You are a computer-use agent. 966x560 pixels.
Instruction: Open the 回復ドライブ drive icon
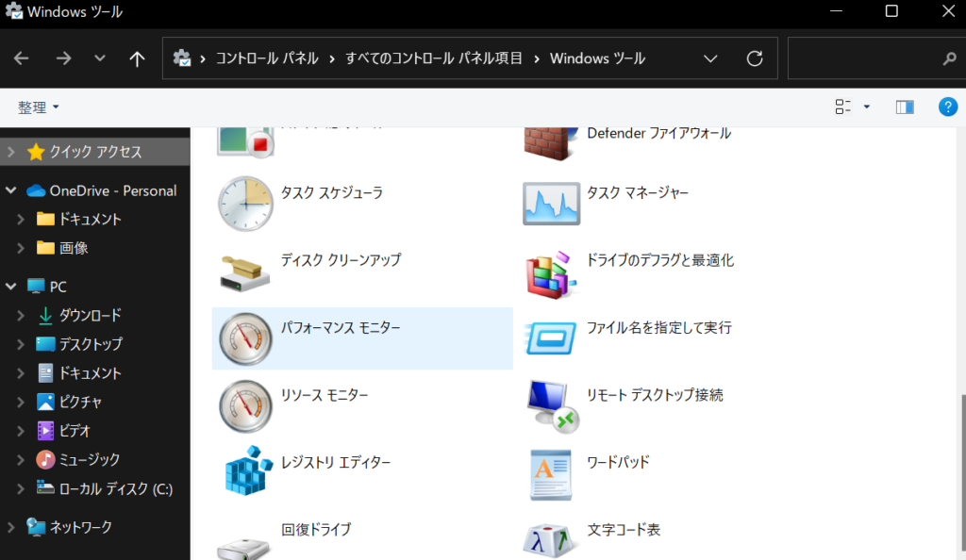244,549
